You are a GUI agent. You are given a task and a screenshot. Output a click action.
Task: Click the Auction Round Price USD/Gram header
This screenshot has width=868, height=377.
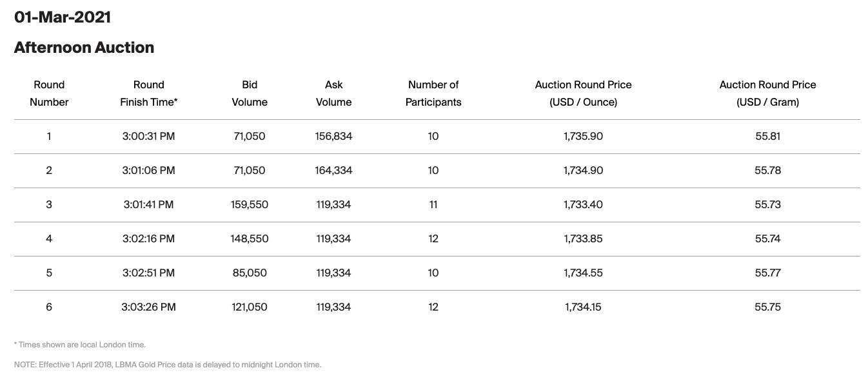[x=767, y=93]
